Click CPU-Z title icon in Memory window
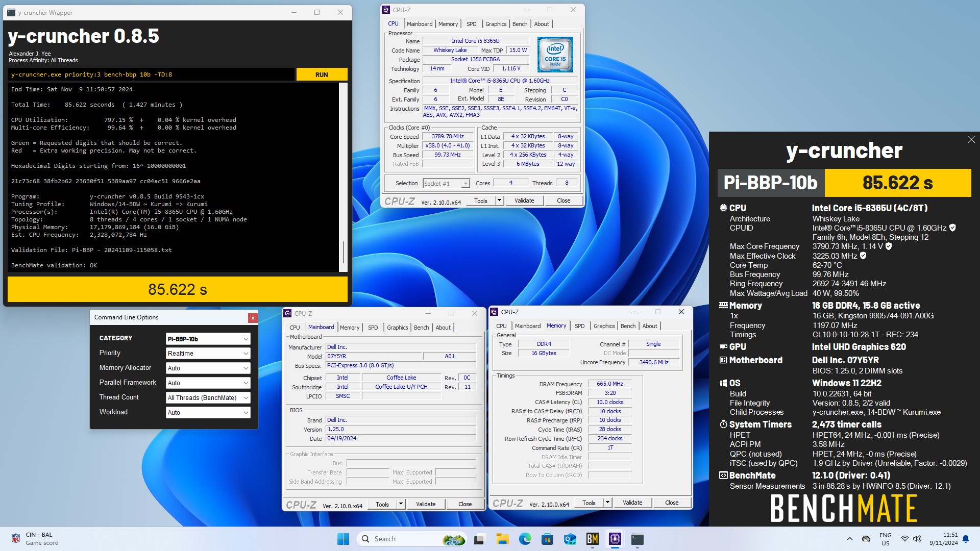 click(495, 312)
